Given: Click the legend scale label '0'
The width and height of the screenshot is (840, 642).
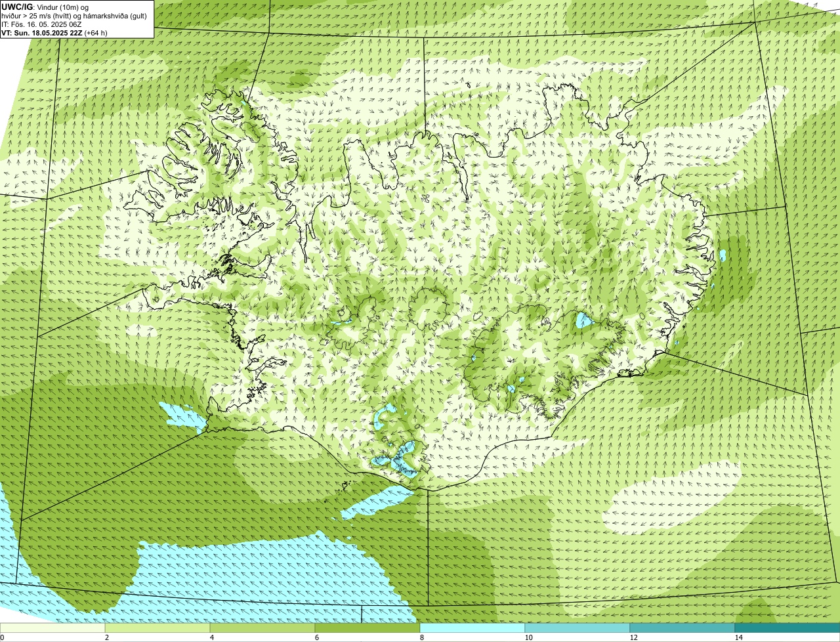Looking at the screenshot, I should pos(2,637).
